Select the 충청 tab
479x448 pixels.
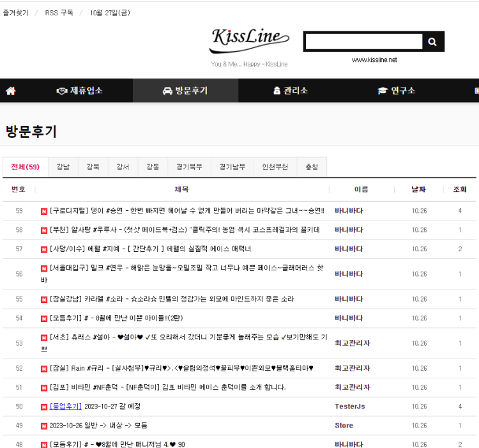click(x=312, y=167)
